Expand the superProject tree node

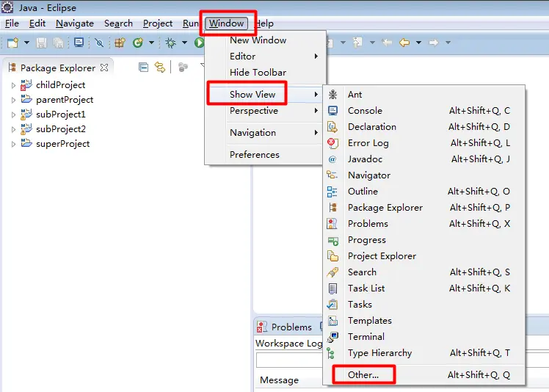pos(13,144)
